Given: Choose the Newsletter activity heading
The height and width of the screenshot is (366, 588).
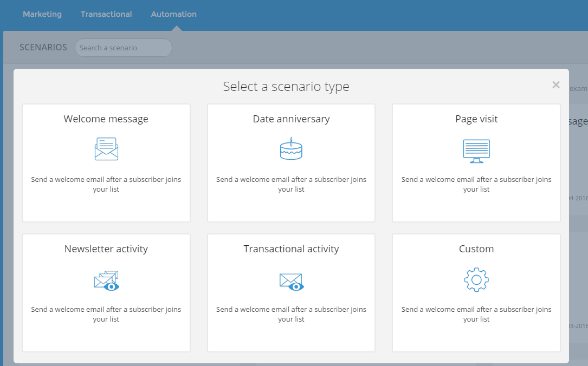Looking at the screenshot, I should pos(106,249).
